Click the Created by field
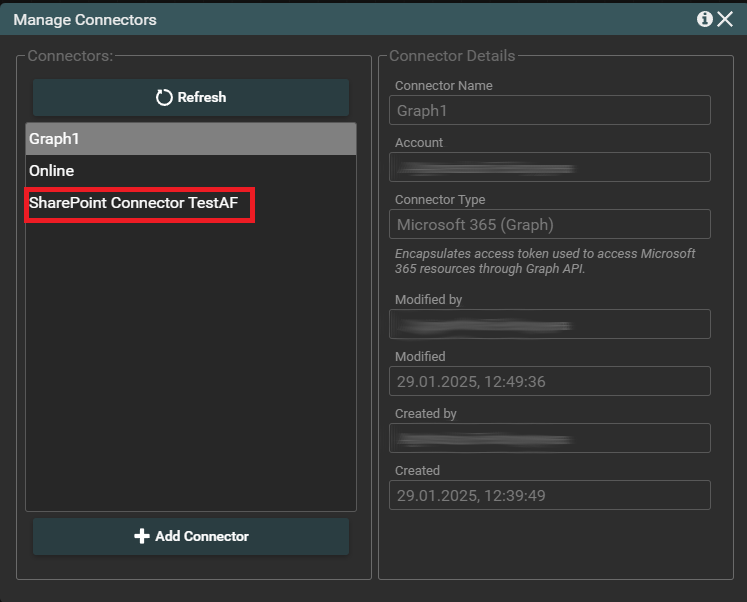This screenshot has height=602, width=747. pos(549,439)
